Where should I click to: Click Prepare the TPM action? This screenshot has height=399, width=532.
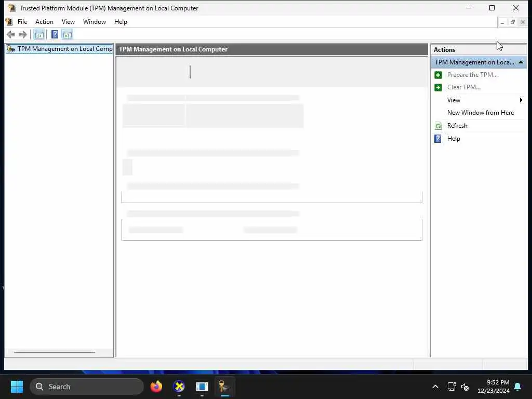pos(472,75)
